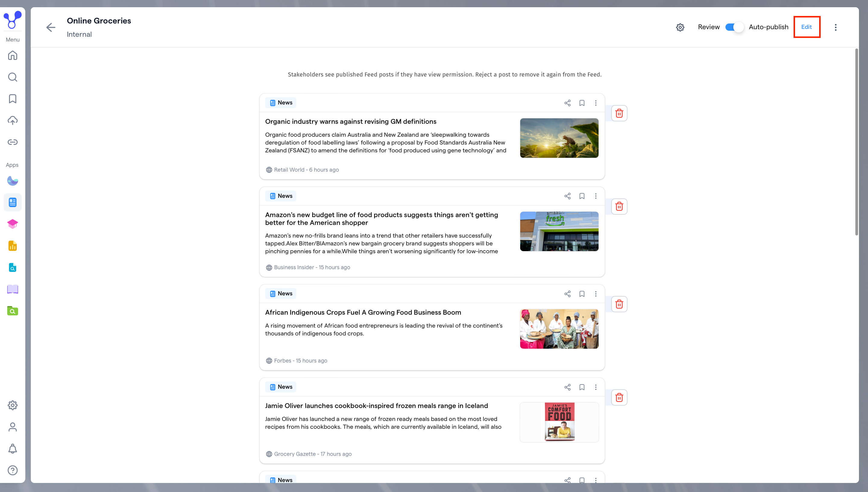Open the Home icon in the sidebar
Screen dimensions: 868x492
[13, 55]
